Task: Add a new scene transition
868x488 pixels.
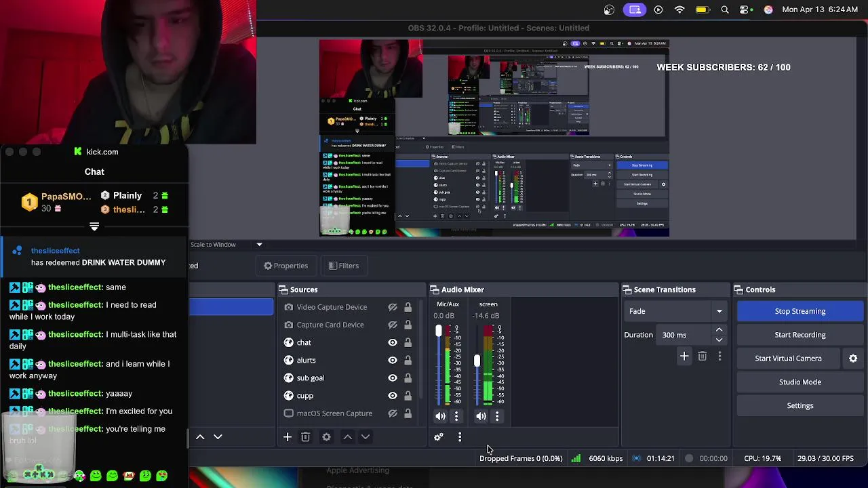Action: [684, 356]
